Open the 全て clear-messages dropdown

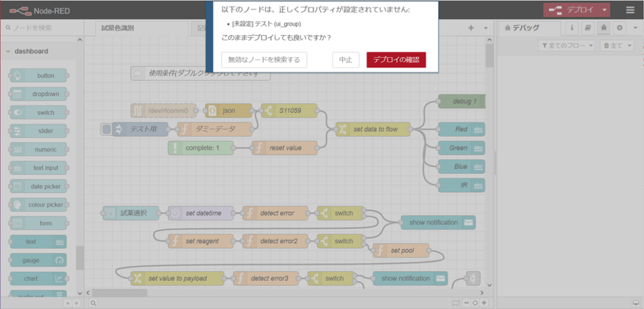point(616,46)
